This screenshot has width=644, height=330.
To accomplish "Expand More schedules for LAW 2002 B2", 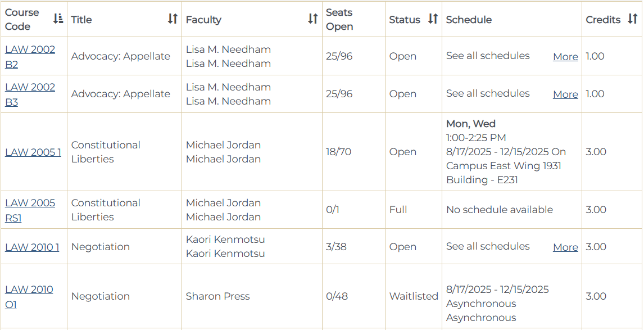I will [x=565, y=57].
